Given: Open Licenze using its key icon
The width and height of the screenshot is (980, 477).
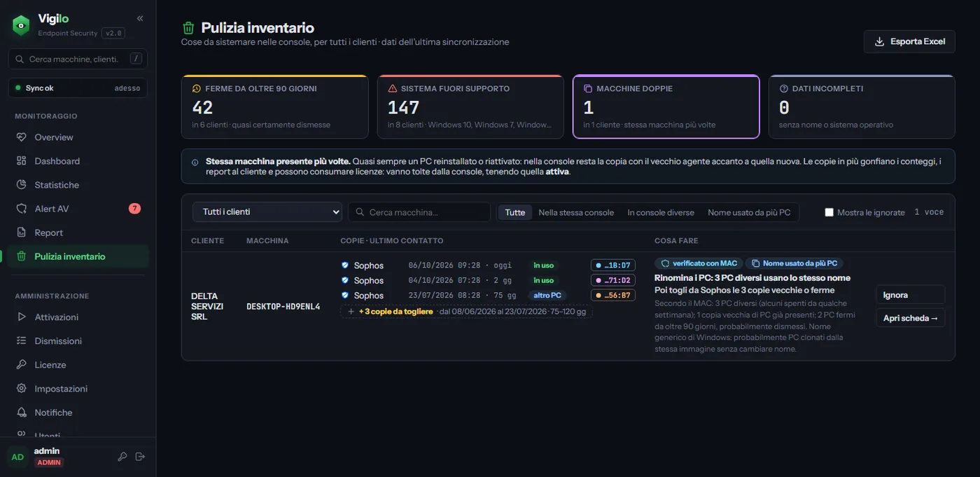Looking at the screenshot, I should [x=21, y=365].
